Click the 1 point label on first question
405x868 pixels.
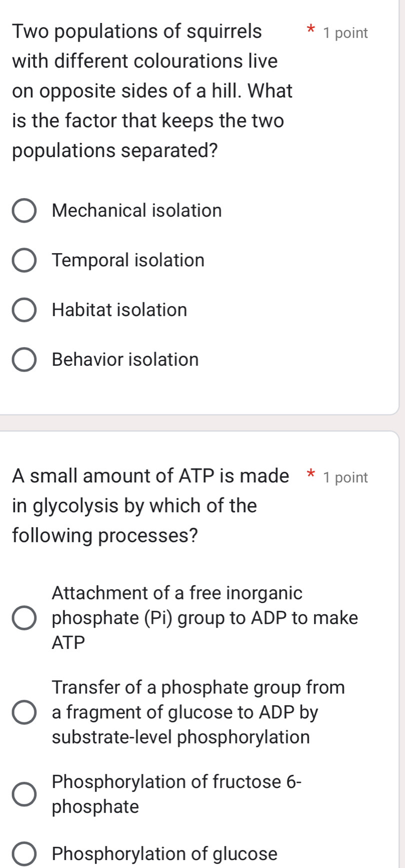347,33
